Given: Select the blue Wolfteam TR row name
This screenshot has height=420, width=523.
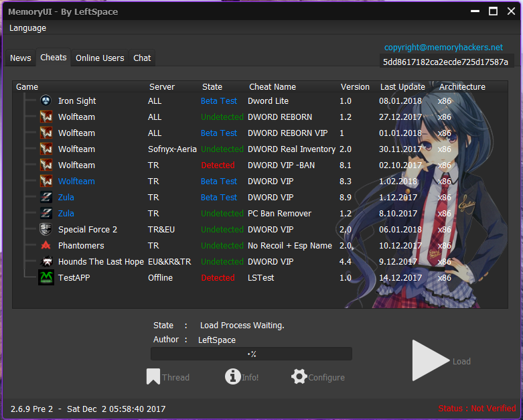Looking at the screenshot, I should point(76,181).
